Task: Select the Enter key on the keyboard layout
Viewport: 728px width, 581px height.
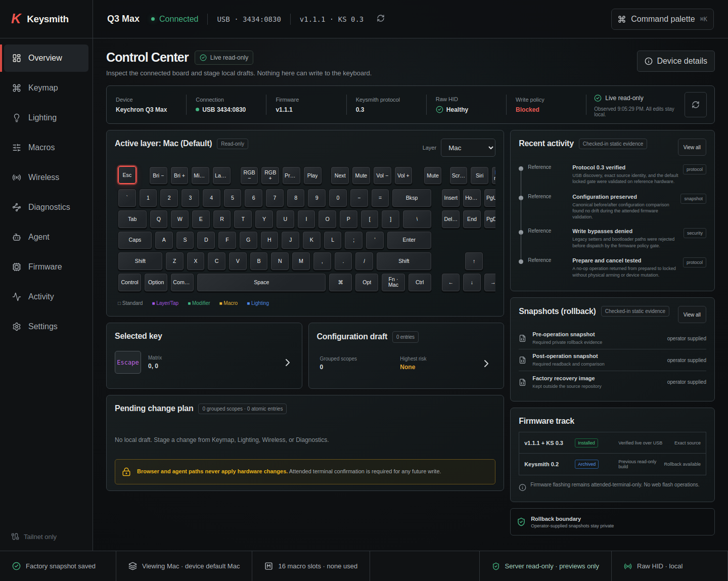Action: [x=409, y=240]
